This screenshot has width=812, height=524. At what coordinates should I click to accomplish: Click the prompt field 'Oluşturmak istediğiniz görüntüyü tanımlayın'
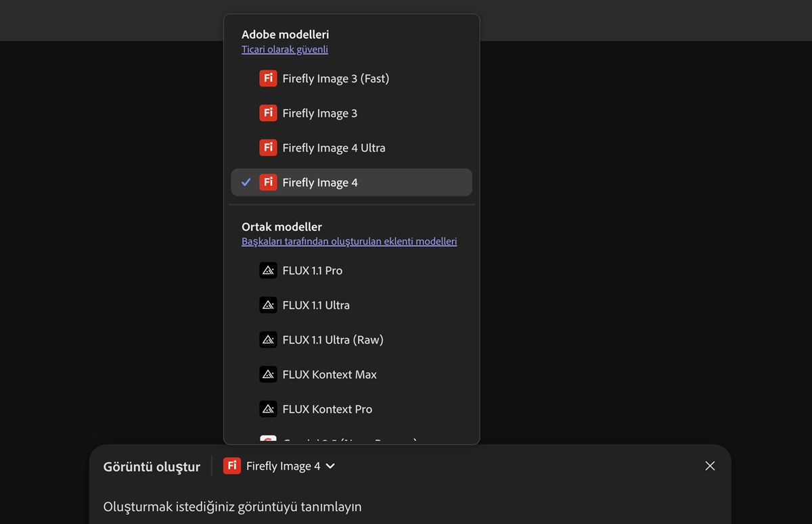[232, 506]
